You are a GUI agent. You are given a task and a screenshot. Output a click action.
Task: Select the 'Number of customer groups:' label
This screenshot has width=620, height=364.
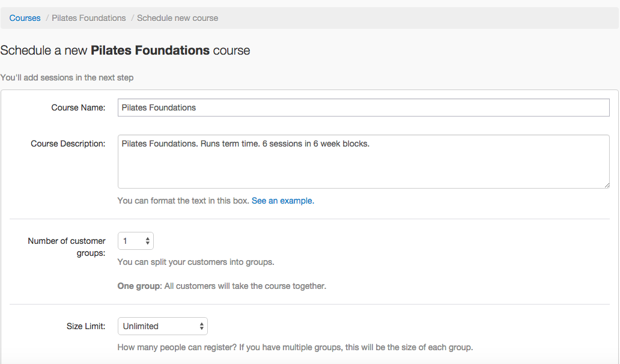coord(67,247)
